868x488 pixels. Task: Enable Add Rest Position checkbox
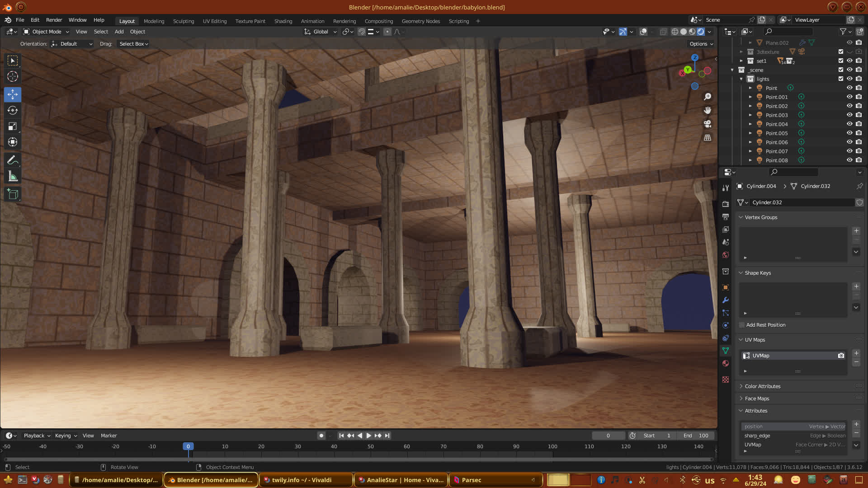(x=742, y=325)
